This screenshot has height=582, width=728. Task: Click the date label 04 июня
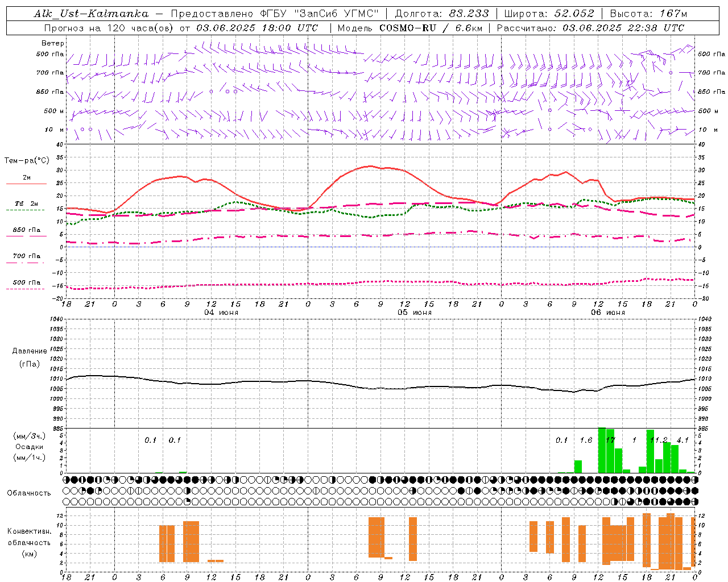tap(221, 312)
